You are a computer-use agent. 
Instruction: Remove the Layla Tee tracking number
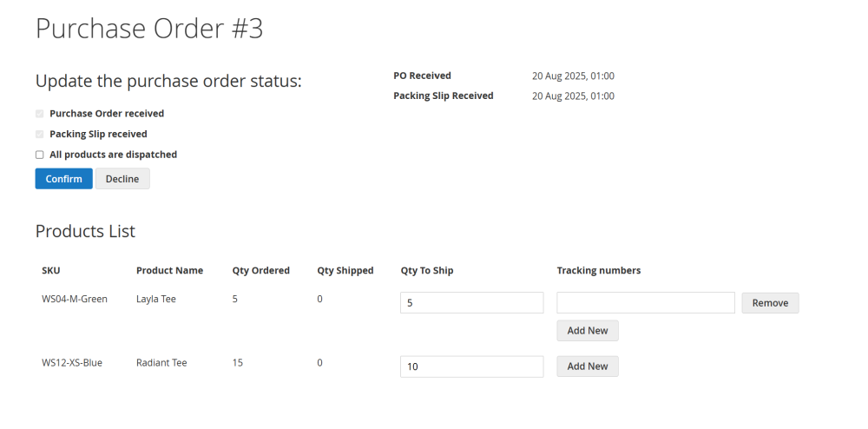pyautogui.click(x=770, y=303)
